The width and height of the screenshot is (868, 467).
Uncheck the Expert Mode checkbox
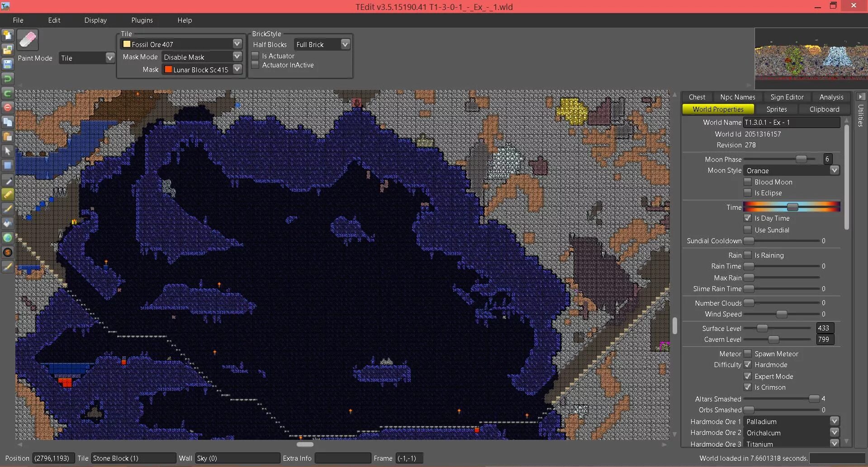click(x=748, y=376)
